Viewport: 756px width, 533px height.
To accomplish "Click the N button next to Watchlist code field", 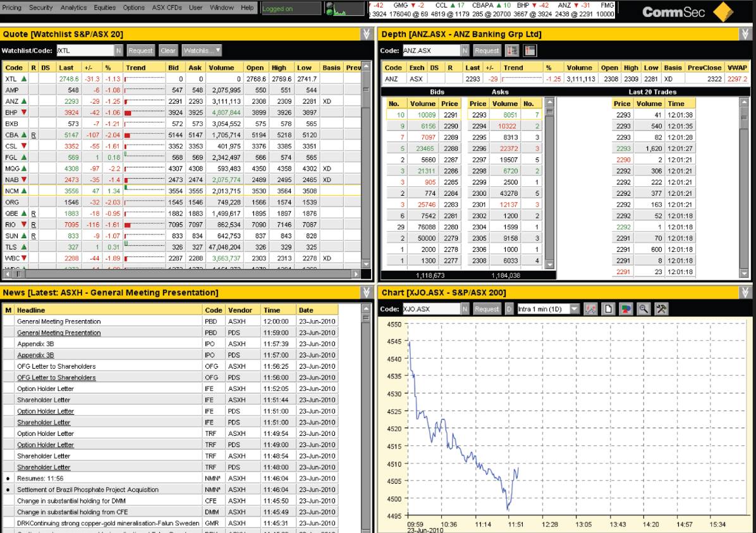I will click(119, 51).
